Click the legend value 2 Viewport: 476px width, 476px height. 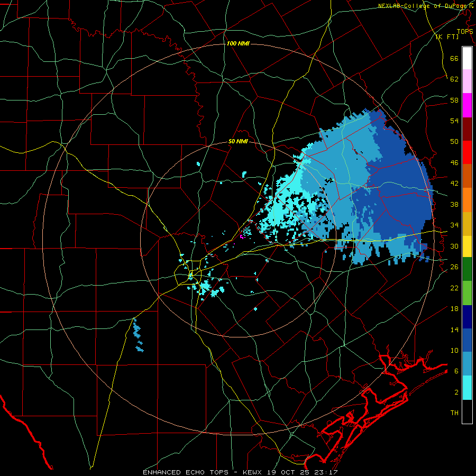pyautogui.click(x=456, y=392)
